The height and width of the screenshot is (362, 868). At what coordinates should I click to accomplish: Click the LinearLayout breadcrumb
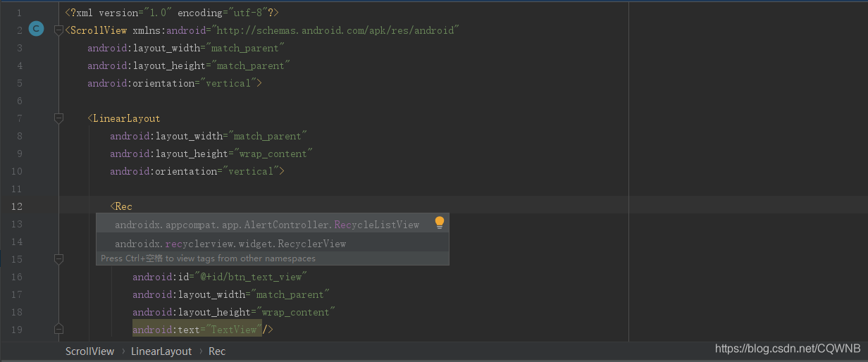[161, 351]
